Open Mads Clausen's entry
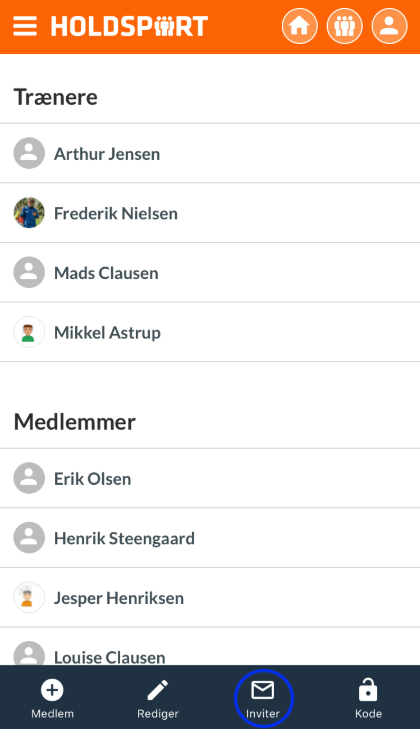This screenshot has height=729, width=420. click(x=210, y=272)
